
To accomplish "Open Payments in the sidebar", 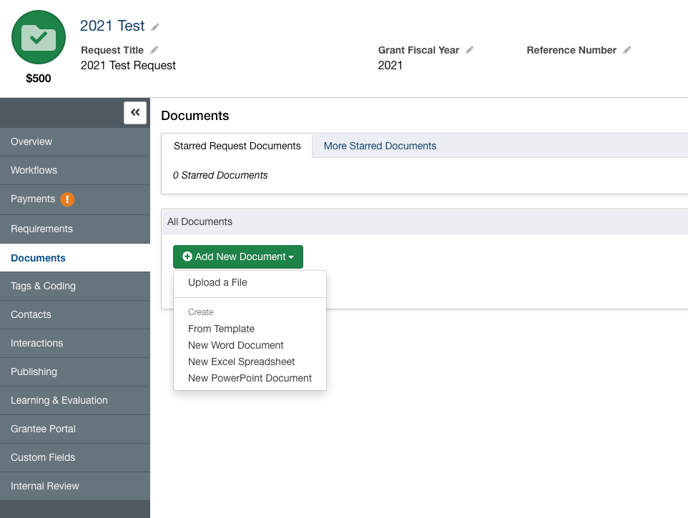I will tap(75, 199).
